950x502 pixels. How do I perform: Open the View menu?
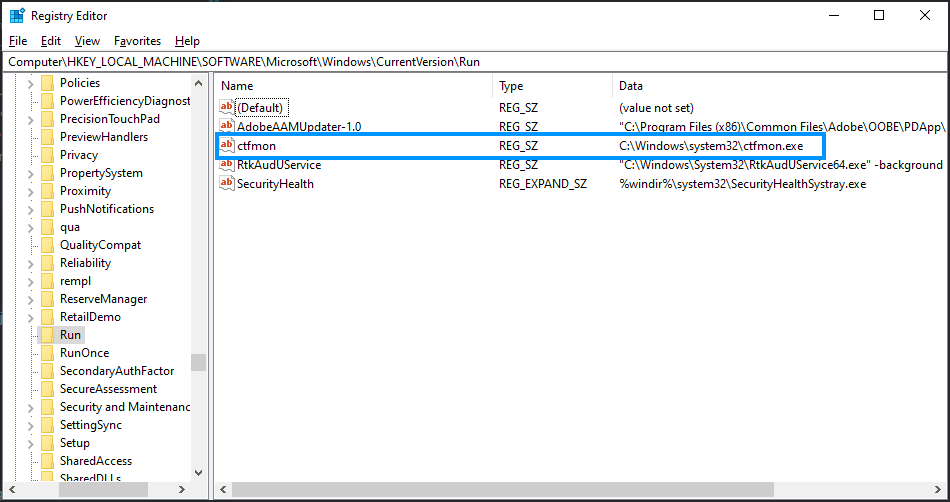coord(87,41)
